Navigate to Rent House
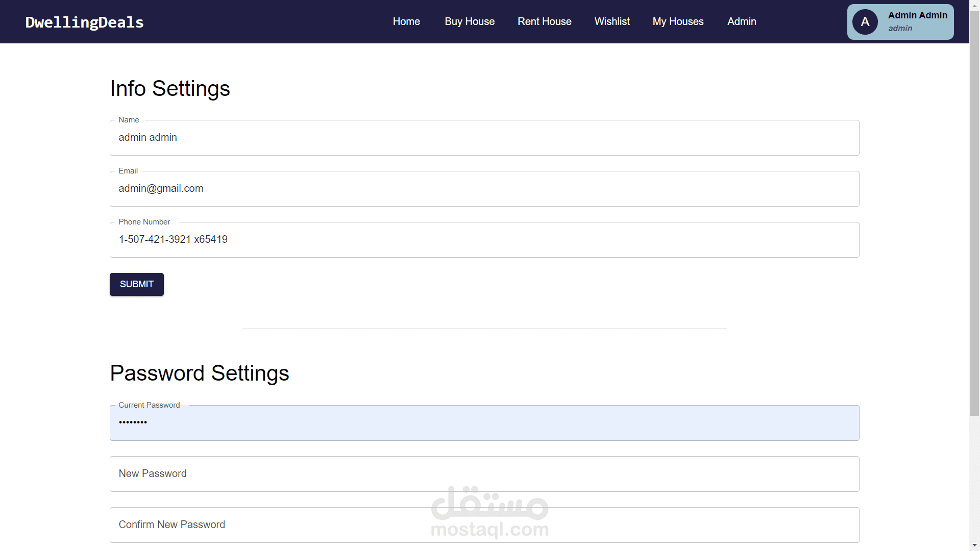 pyautogui.click(x=544, y=21)
